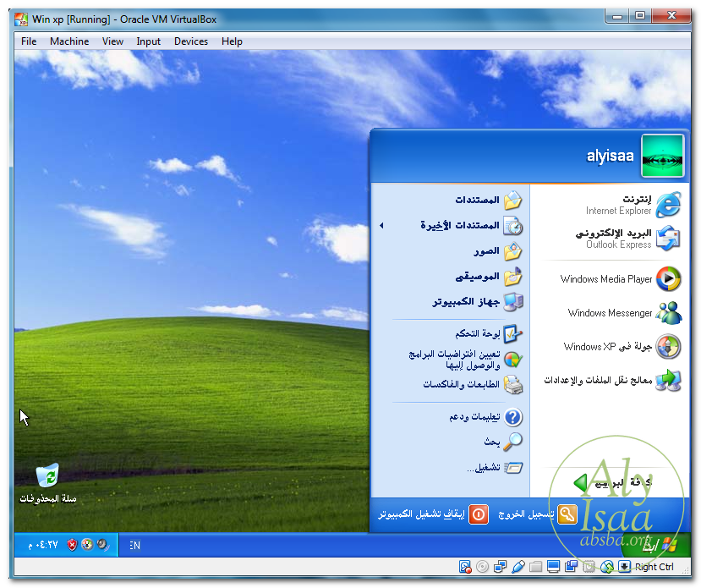Open the EN language bar selector
This screenshot has height=588, width=701.
click(x=134, y=546)
